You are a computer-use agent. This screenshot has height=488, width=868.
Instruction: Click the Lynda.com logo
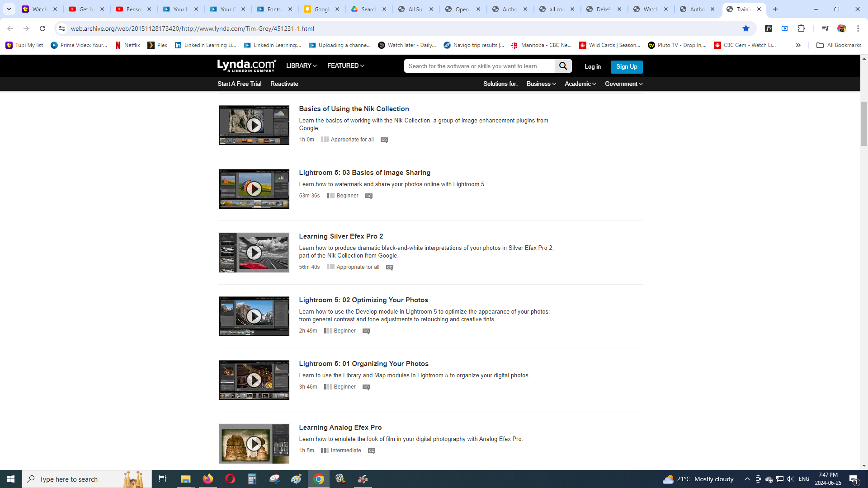pos(246,66)
